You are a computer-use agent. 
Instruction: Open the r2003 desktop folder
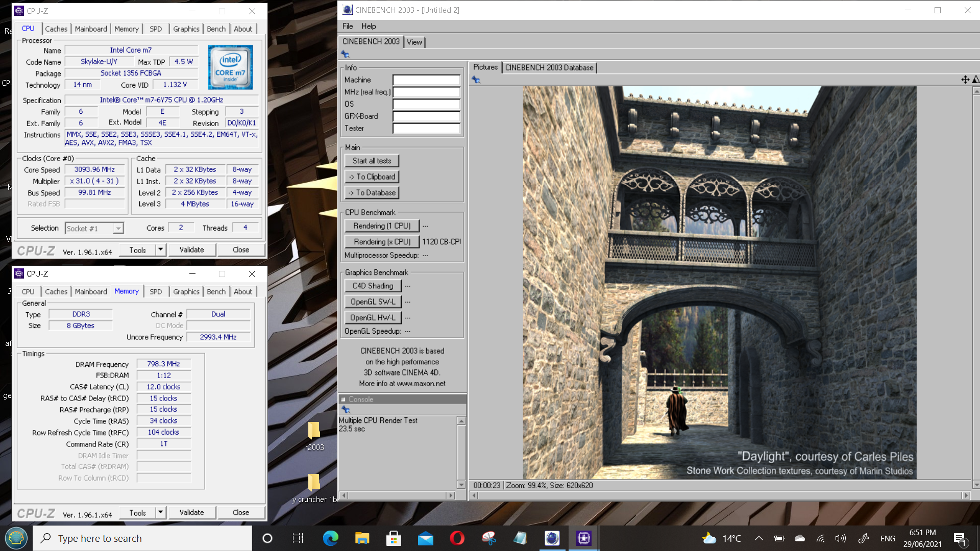pos(314,436)
